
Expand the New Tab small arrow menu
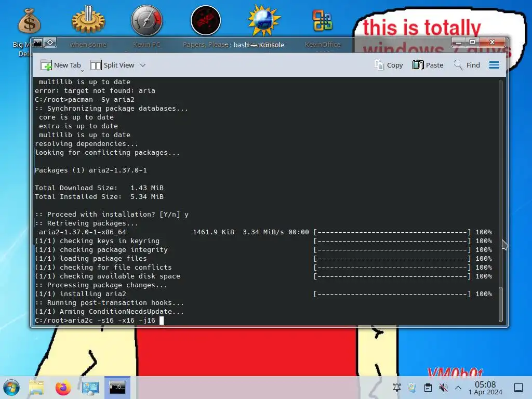tap(83, 71)
